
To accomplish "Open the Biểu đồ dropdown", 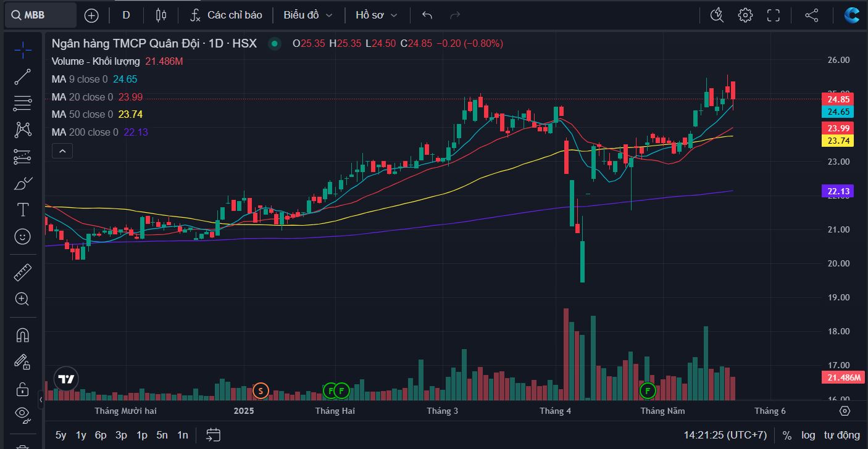I will pyautogui.click(x=307, y=15).
